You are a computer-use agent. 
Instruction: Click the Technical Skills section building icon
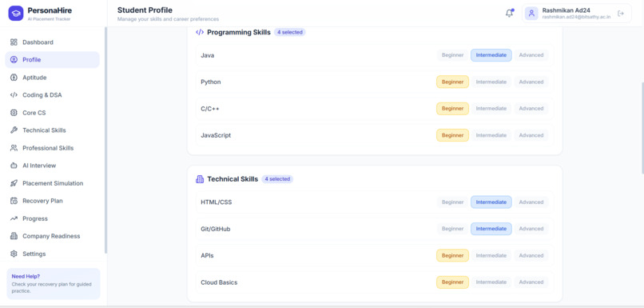coord(200,179)
